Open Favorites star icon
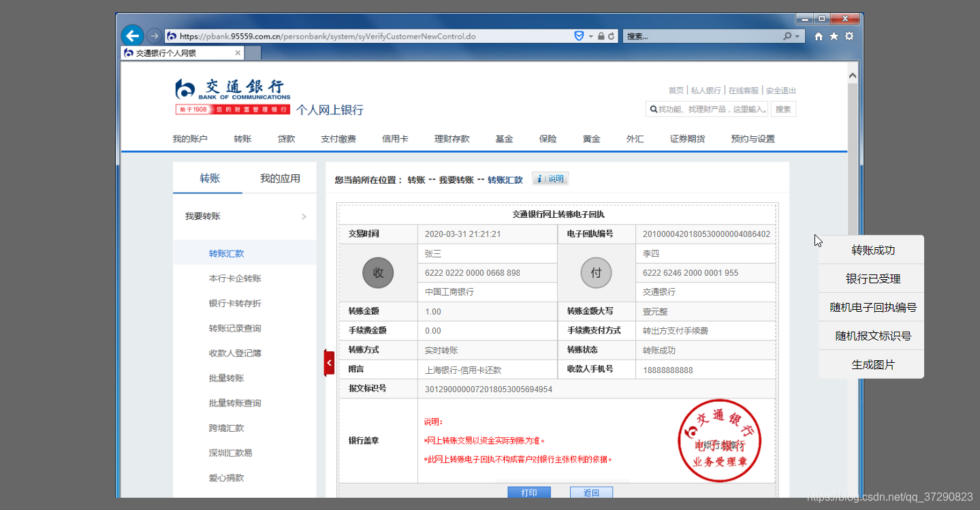Image resolution: width=980 pixels, height=510 pixels. (x=834, y=36)
